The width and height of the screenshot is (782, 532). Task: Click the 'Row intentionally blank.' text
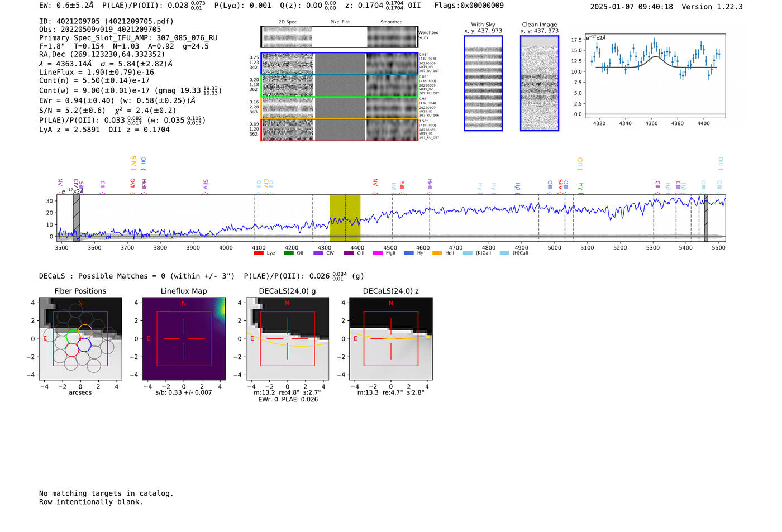(x=91, y=502)
